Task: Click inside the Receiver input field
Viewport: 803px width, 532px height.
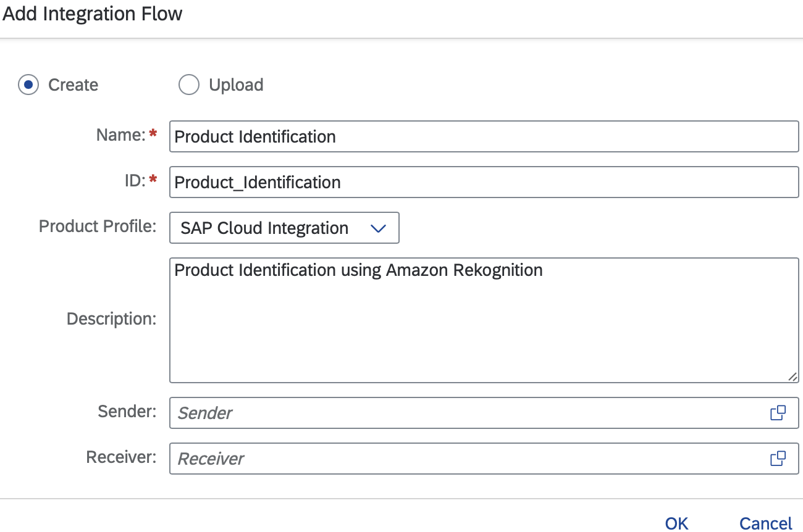Action: [463, 459]
